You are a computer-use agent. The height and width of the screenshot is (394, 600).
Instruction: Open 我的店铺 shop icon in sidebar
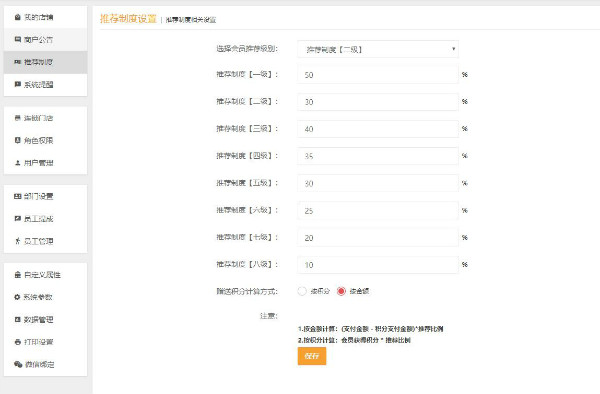(18, 17)
